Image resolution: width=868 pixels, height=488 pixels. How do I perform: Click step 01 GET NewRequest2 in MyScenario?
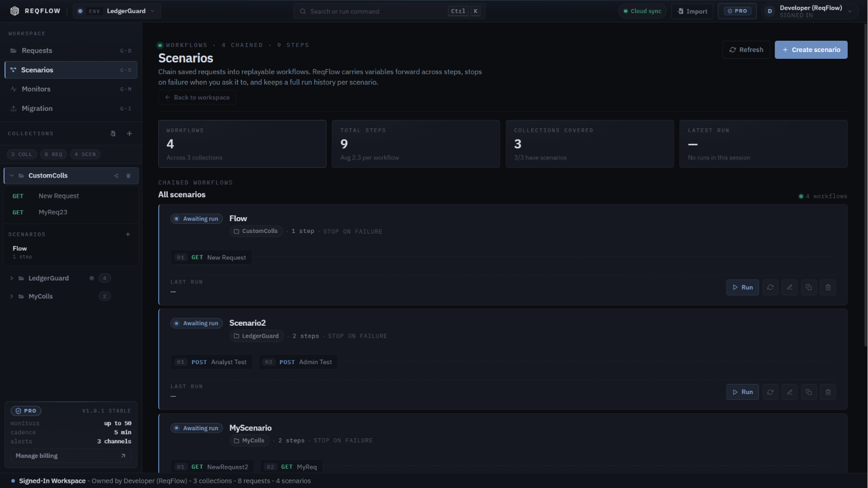[x=212, y=467]
